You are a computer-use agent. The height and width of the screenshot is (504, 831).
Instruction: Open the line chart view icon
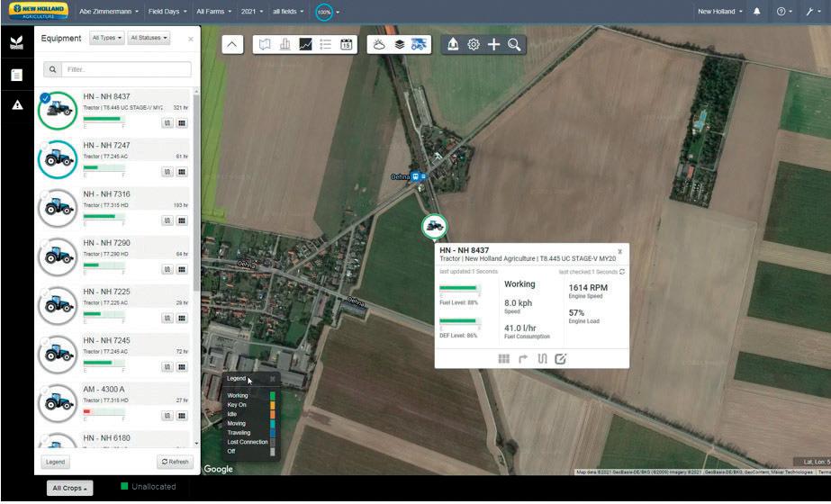pos(306,44)
